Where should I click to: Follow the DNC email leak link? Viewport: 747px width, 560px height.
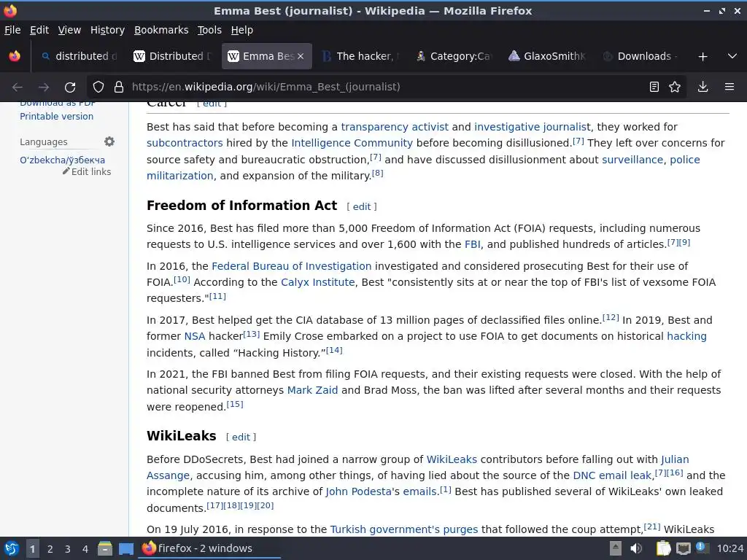(x=612, y=475)
